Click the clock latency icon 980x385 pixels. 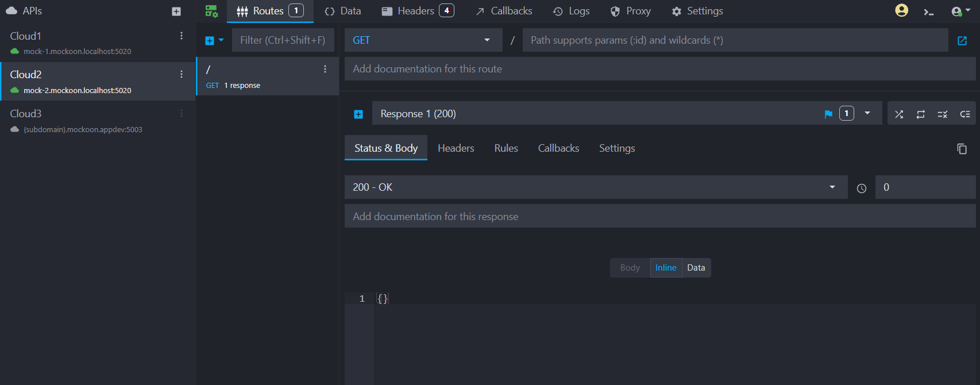862,188
